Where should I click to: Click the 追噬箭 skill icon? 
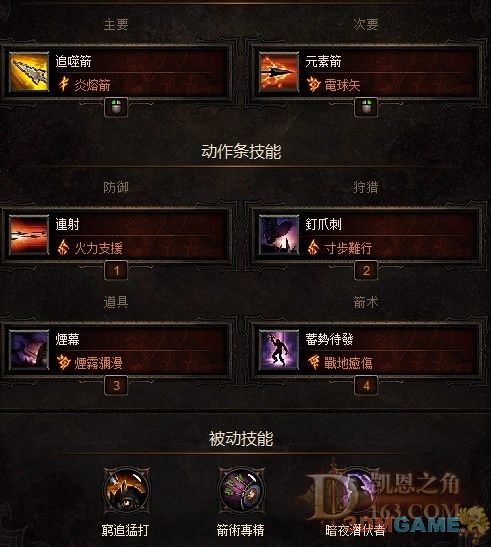[x=29, y=72]
